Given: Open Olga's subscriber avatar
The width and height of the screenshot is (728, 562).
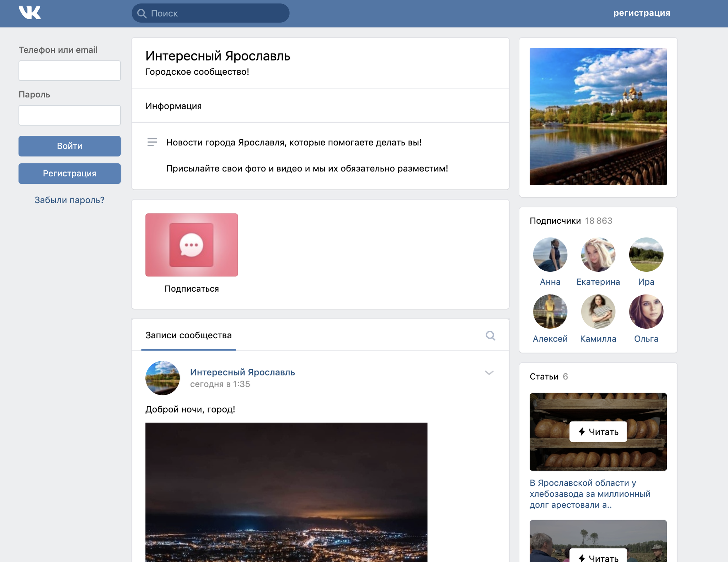Looking at the screenshot, I should 646,312.
